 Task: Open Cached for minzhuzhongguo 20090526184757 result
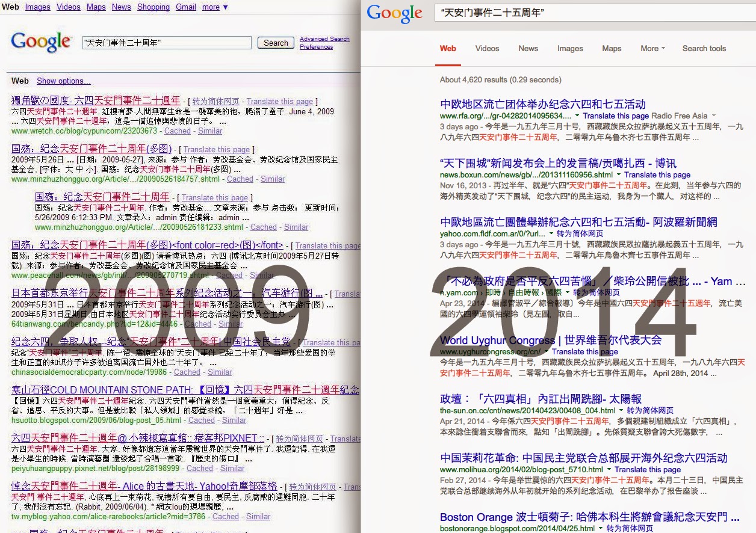tap(240, 179)
